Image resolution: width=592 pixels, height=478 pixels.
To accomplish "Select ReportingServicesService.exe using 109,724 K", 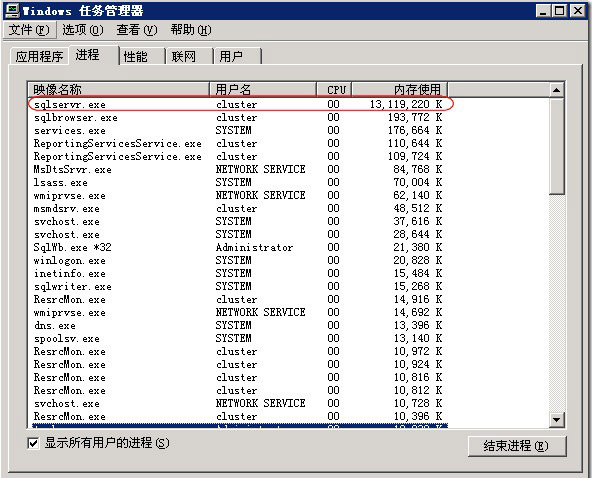I will coord(238,156).
